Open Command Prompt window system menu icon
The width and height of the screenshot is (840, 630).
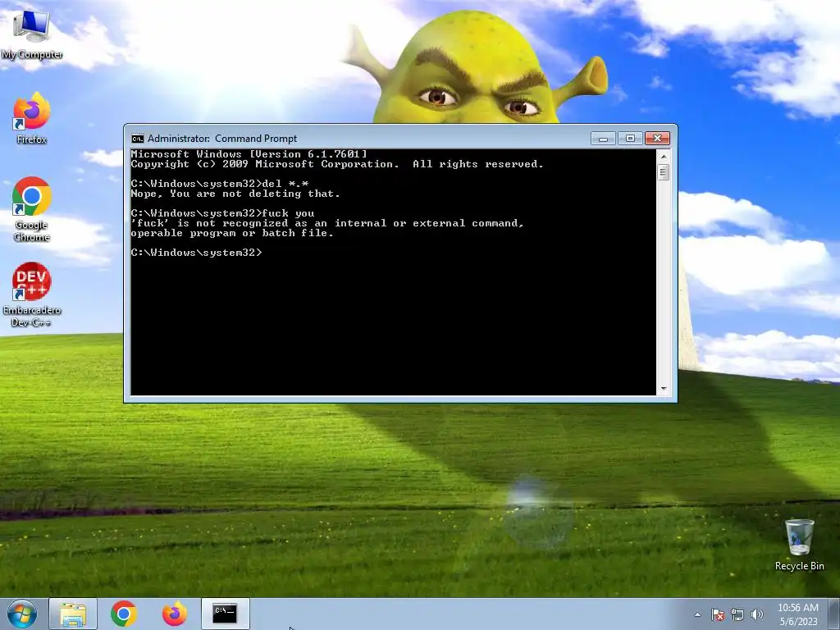138,139
